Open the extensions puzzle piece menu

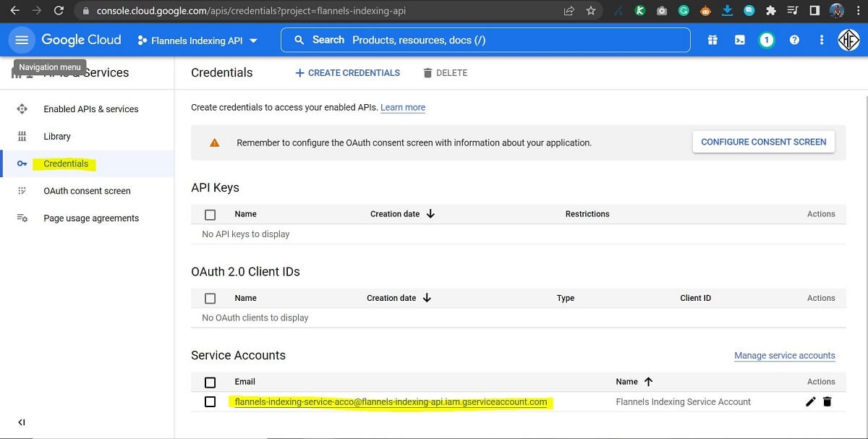(771, 11)
